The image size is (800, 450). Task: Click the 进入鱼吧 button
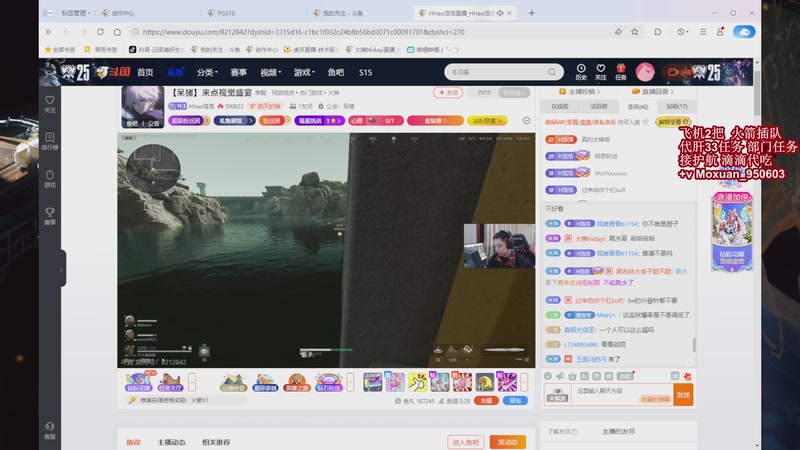pos(465,442)
